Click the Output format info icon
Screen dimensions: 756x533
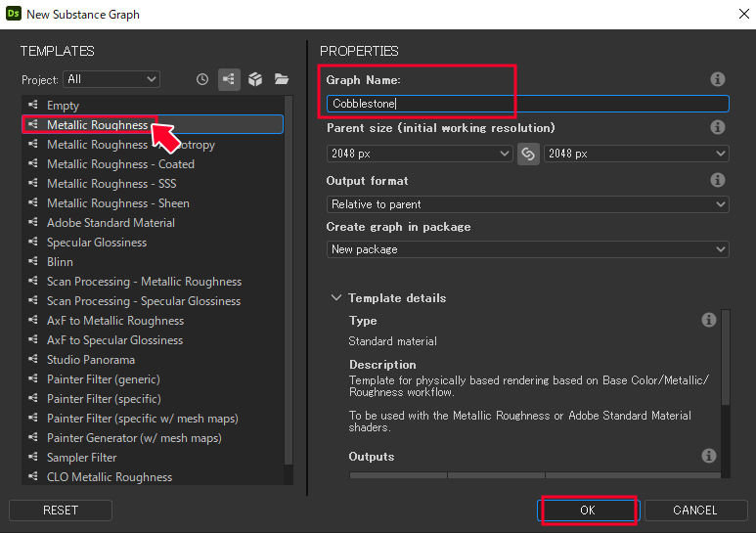click(718, 180)
